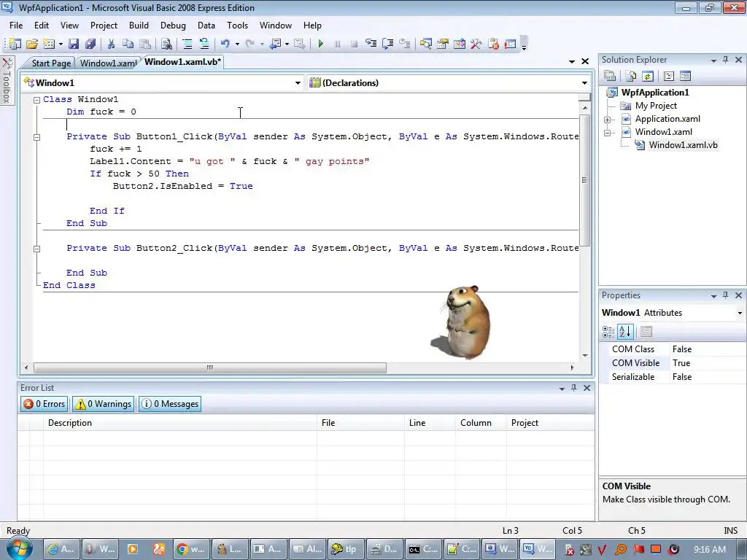The width and height of the screenshot is (747, 560).
Task: Click Solution Explorer Properties icon
Action: pyautogui.click(x=610, y=76)
